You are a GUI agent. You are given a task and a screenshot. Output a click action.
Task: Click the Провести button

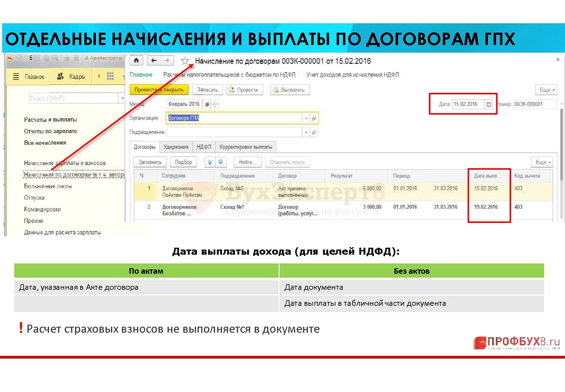(244, 90)
